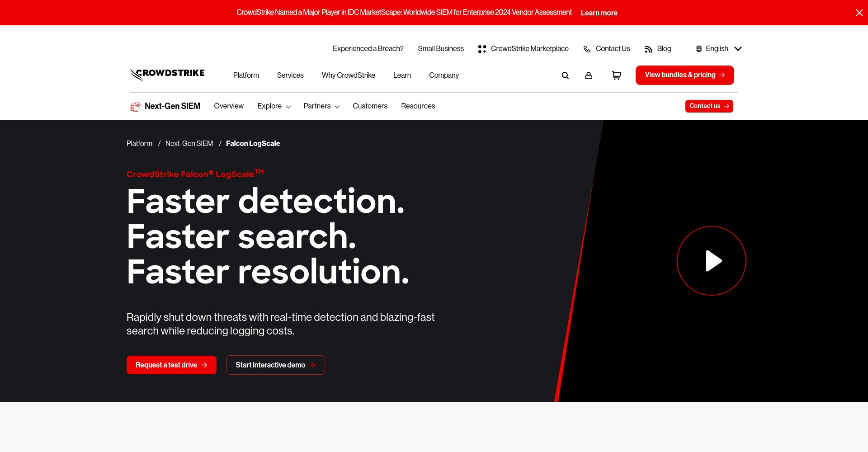Open the Blog link text
Viewport: 868px width, 452px height.
click(x=664, y=49)
